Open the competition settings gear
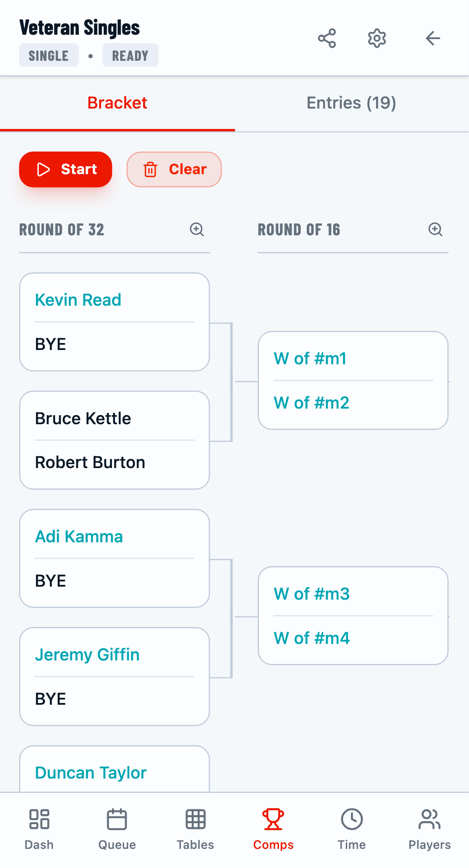 [377, 38]
